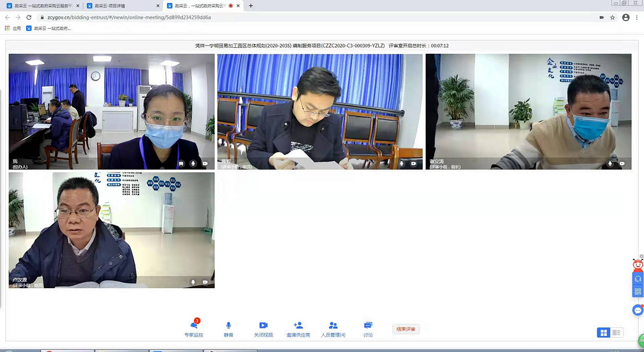
Task: Toggle microphone icon on 我 video tile
Action: click(193, 163)
